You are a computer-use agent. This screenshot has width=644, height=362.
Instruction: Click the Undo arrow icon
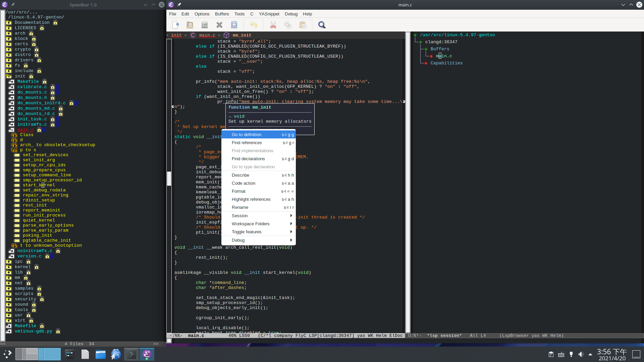pos(254,25)
